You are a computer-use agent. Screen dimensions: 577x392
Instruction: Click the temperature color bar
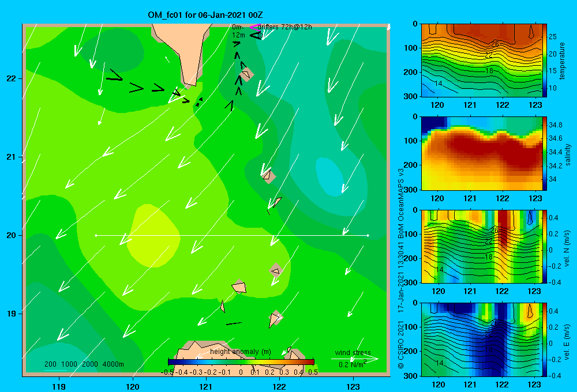[x=545, y=61]
